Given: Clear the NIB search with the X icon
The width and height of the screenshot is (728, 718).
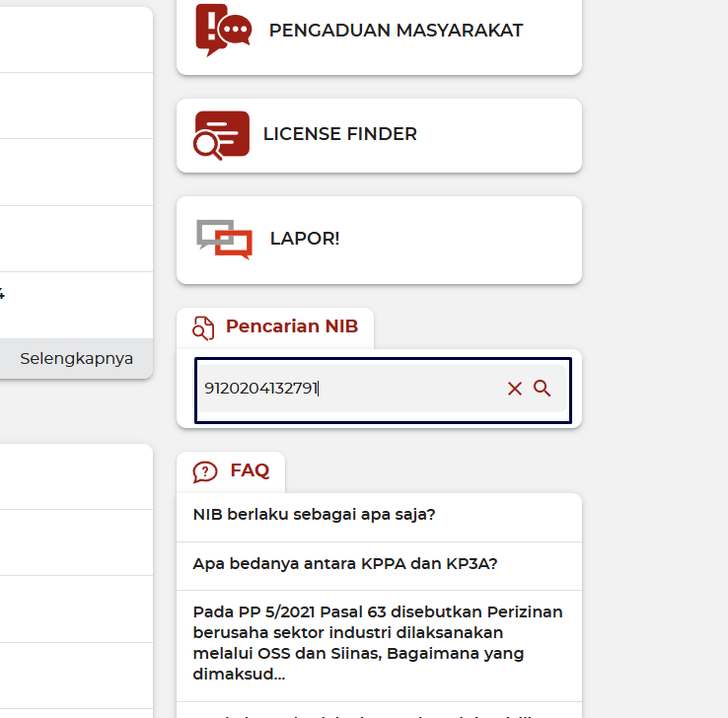Looking at the screenshot, I should point(514,389).
